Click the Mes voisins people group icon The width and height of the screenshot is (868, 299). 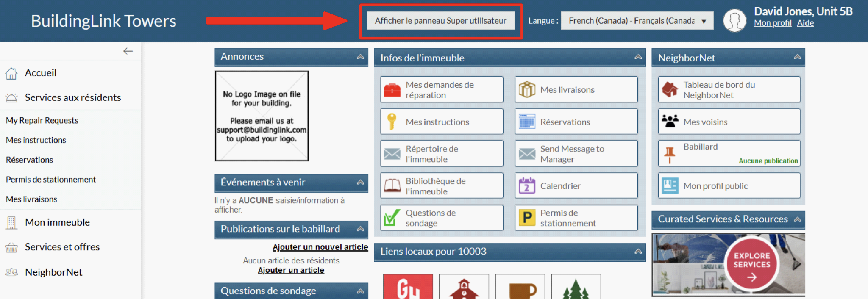[x=670, y=122]
